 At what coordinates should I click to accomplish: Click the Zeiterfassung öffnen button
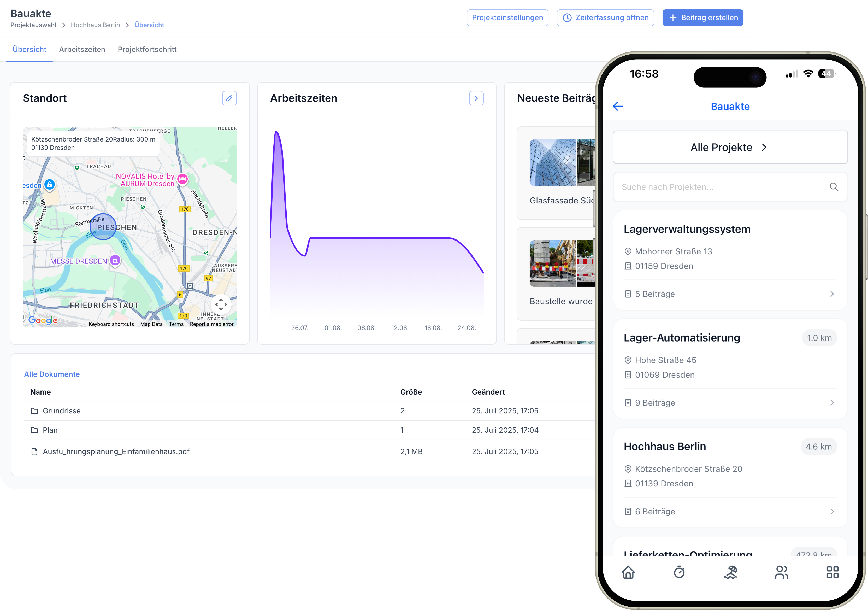[605, 18]
